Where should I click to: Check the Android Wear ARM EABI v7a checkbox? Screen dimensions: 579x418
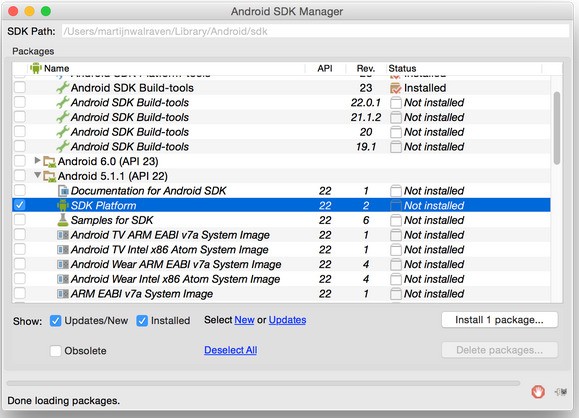click(20, 264)
